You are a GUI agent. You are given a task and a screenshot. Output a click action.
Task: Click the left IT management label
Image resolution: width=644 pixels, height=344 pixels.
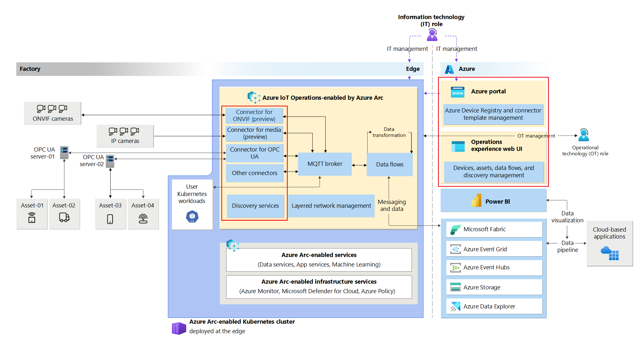point(407,49)
